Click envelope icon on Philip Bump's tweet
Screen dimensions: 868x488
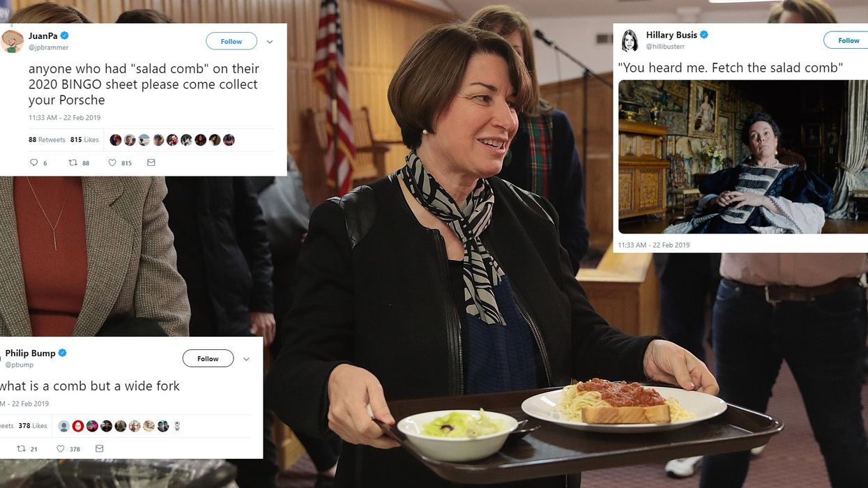[99, 449]
